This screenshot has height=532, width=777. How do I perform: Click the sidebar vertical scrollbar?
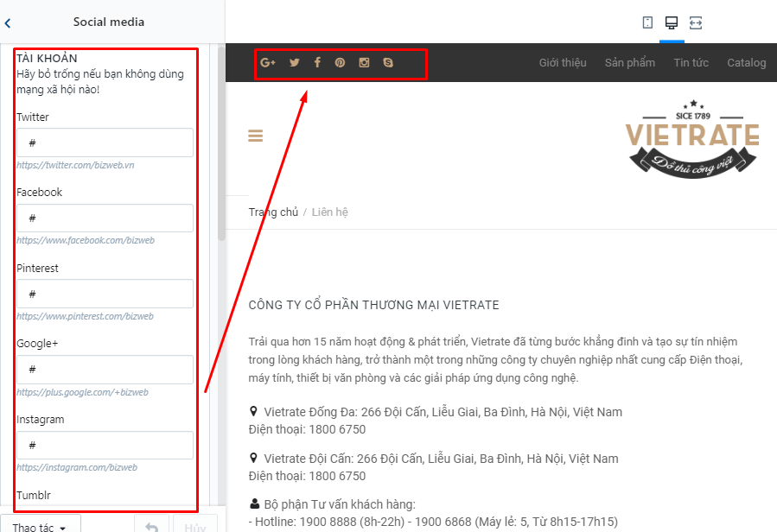click(221, 143)
